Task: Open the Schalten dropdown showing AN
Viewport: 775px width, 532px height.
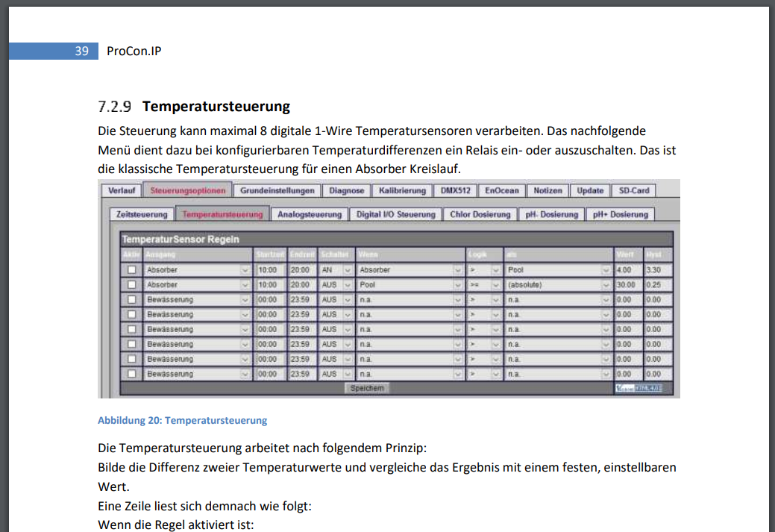Action: (x=336, y=270)
